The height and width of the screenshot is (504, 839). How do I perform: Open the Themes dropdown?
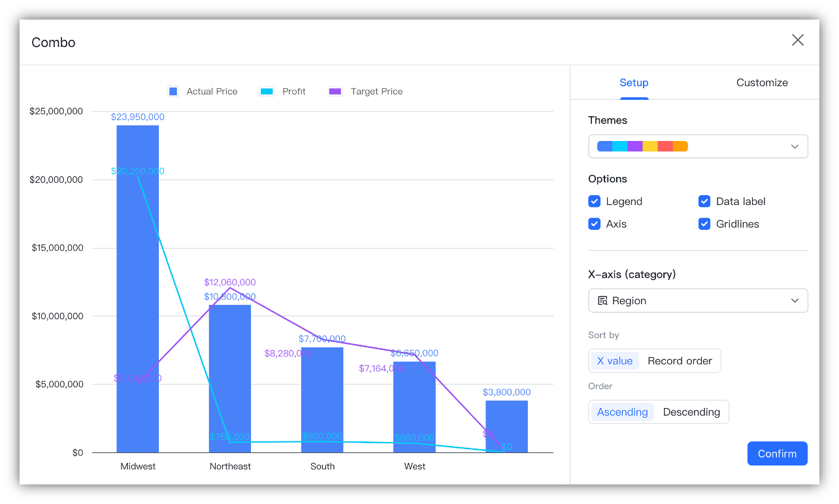[x=795, y=146]
